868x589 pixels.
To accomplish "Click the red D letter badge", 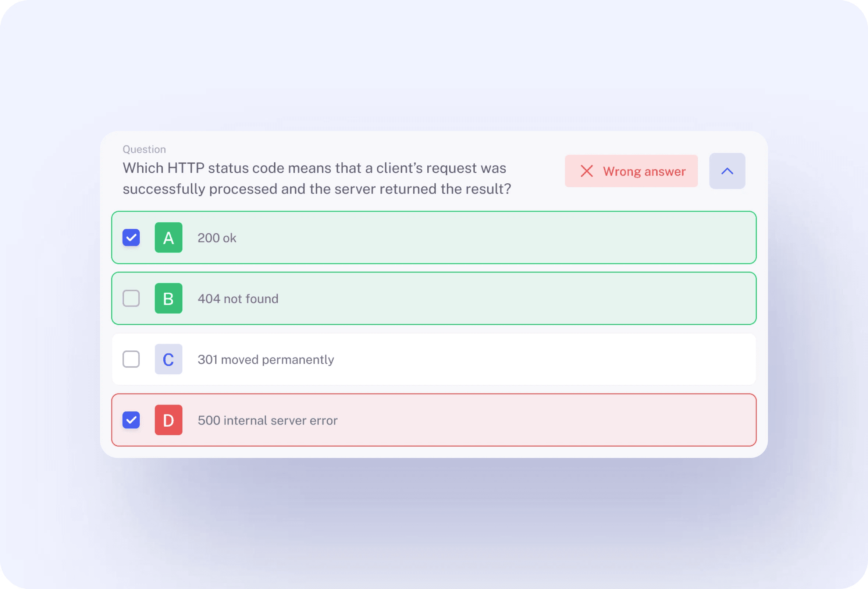I will 168,420.
